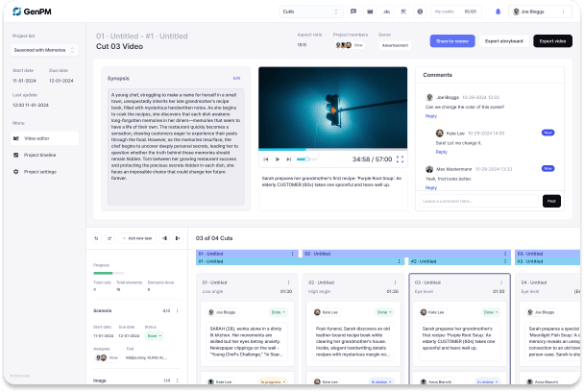
Task: Open the options dots on card 03 - Untitled
Action: pyautogui.click(x=501, y=282)
